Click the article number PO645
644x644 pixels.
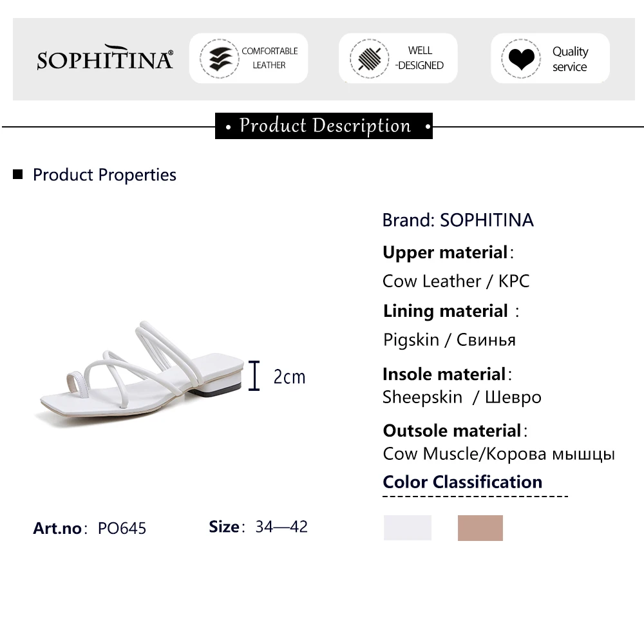pos(122,528)
